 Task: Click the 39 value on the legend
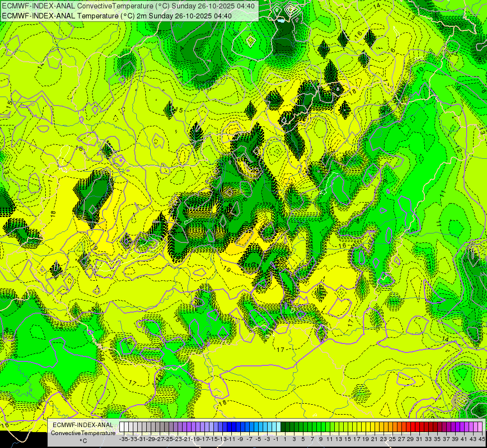pyautogui.click(x=456, y=439)
